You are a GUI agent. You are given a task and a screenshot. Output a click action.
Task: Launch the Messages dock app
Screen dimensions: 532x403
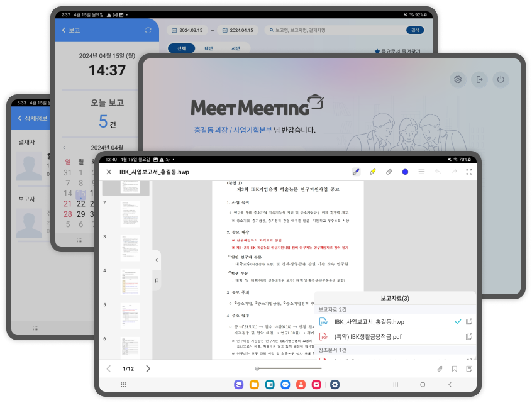[285, 384]
